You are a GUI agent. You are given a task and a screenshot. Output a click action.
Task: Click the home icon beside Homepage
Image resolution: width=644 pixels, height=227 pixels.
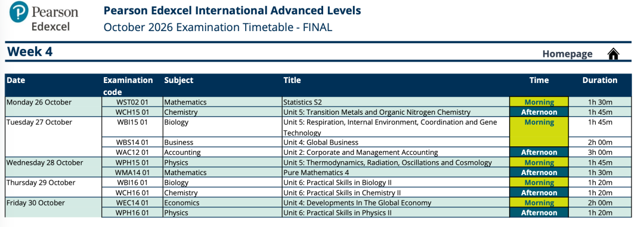613,54
